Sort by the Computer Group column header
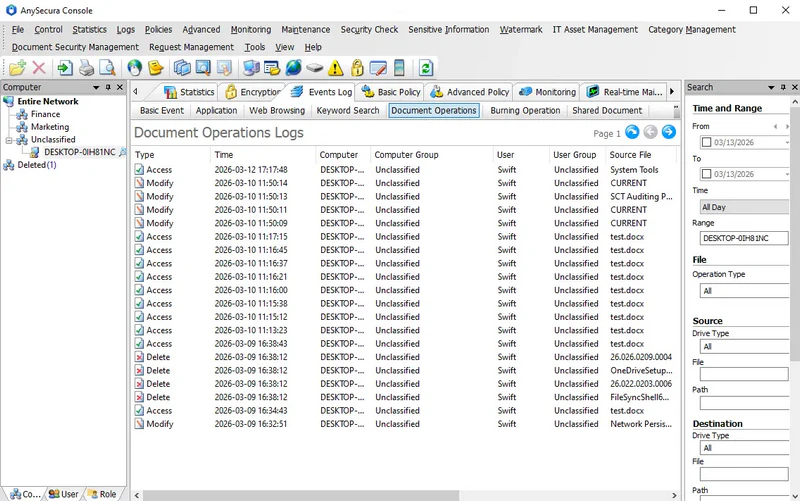 432,155
